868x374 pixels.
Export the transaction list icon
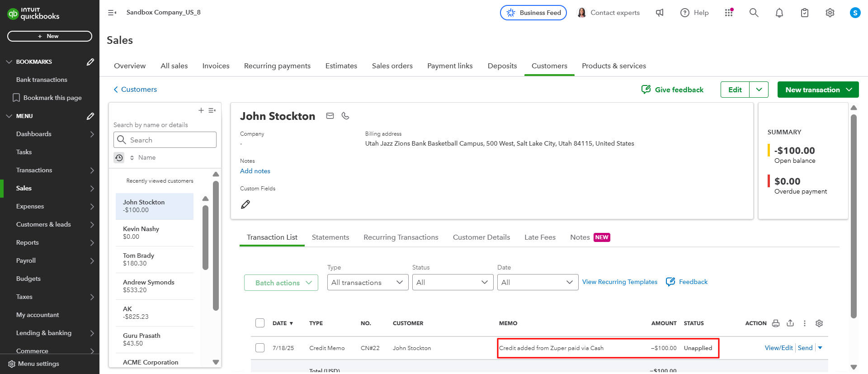coord(790,323)
